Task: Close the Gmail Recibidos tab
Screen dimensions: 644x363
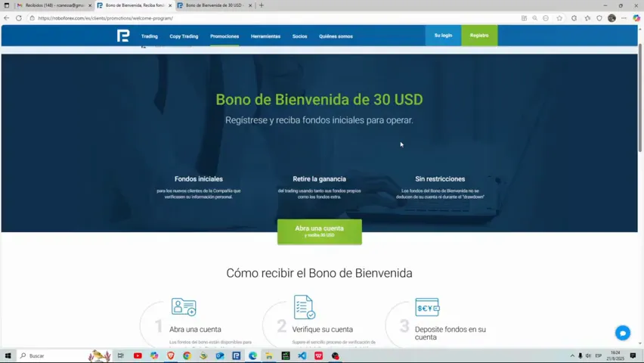Action: pos(90,5)
